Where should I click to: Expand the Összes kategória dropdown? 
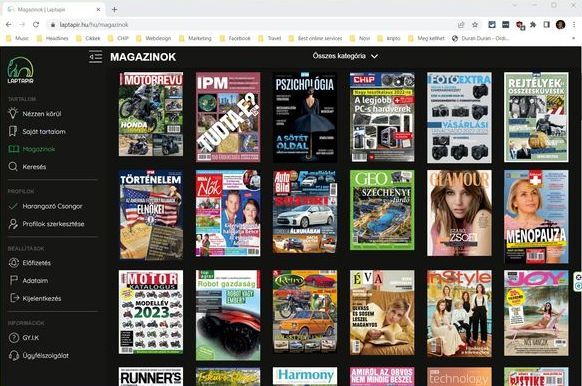tap(345, 56)
